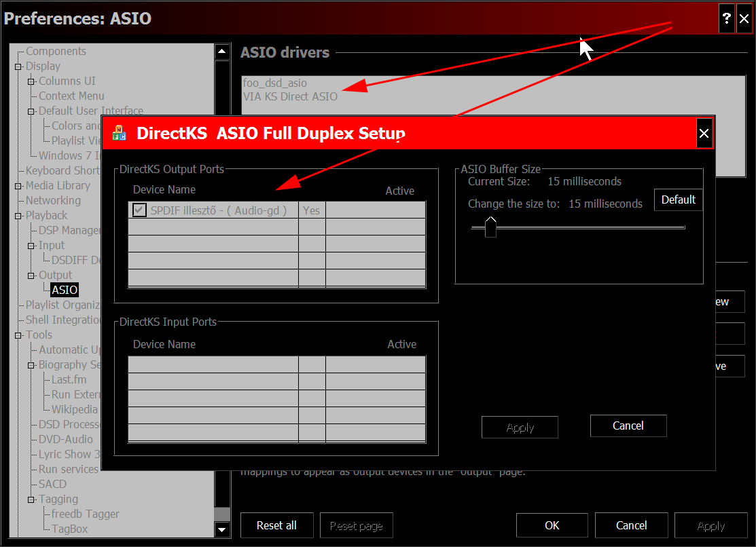Collapse the Columns UI tree node
Image resolution: width=756 pixels, height=547 pixels.
click(x=31, y=81)
